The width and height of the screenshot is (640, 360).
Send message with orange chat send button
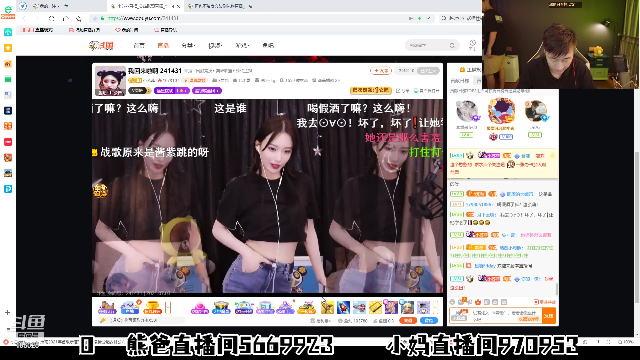tap(549, 316)
